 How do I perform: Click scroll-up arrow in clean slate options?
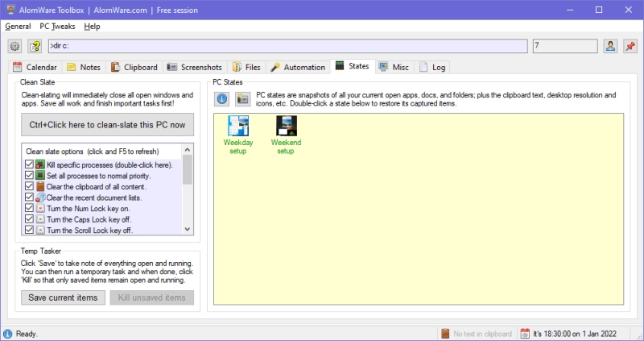coord(188,149)
